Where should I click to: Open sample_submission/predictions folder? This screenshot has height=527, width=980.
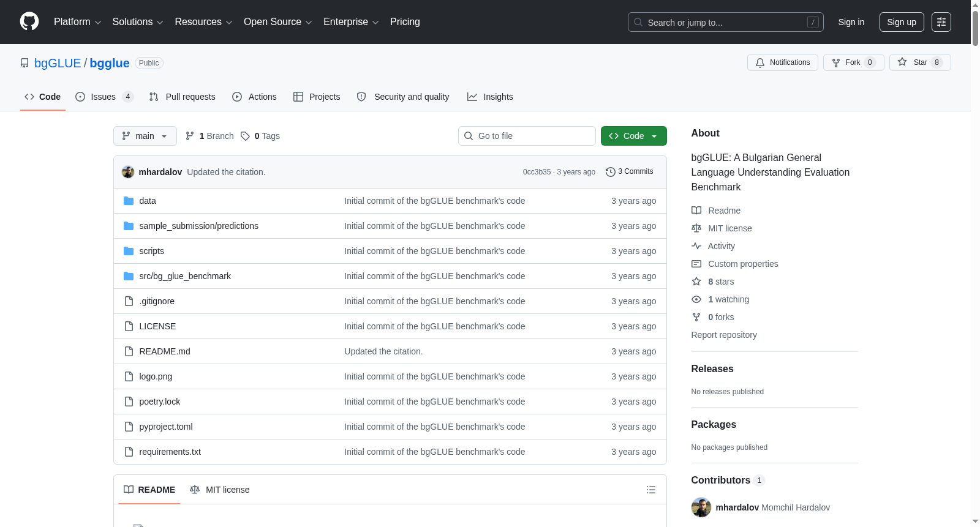click(198, 226)
